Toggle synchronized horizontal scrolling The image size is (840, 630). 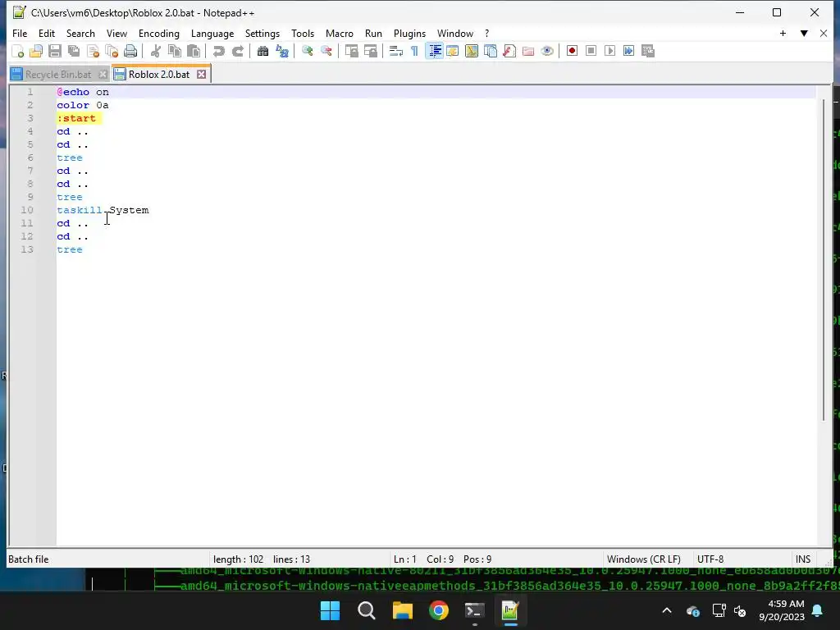pyautogui.click(x=371, y=51)
